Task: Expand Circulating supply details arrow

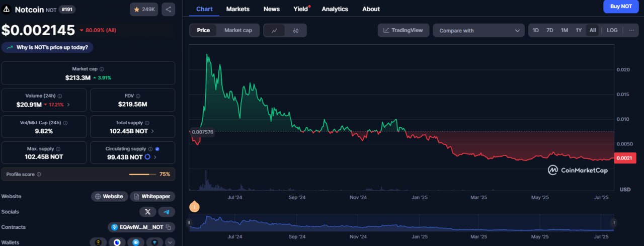Action: coord(155,157)
